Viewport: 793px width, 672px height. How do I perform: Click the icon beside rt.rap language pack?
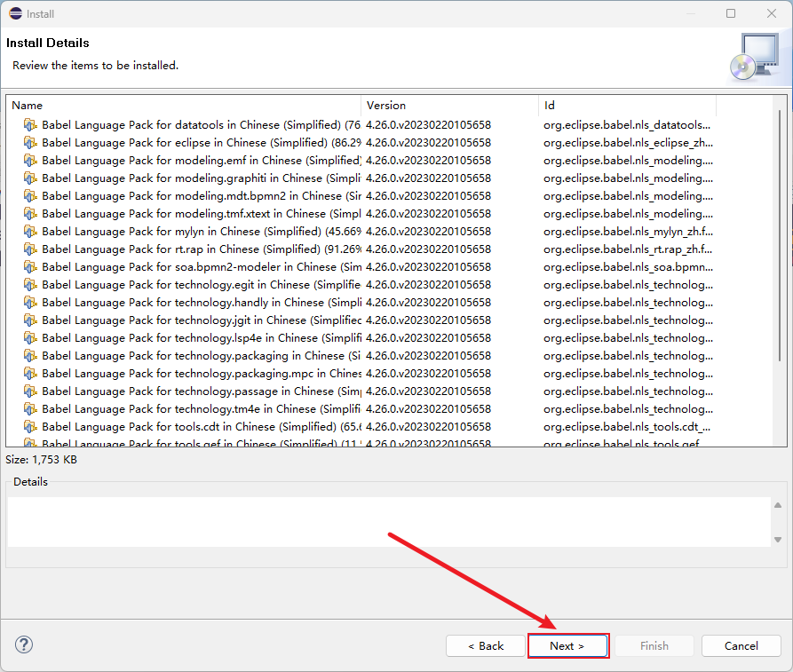point(30,249)
